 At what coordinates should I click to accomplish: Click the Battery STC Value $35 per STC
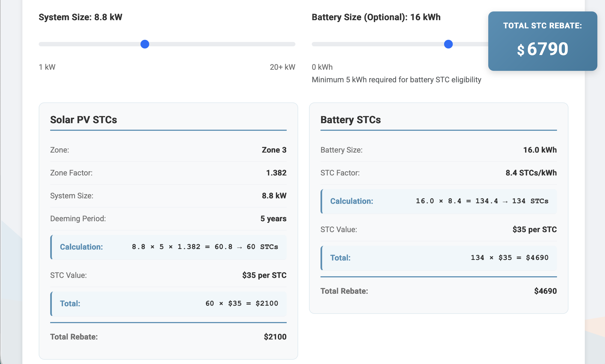[535, 229]
